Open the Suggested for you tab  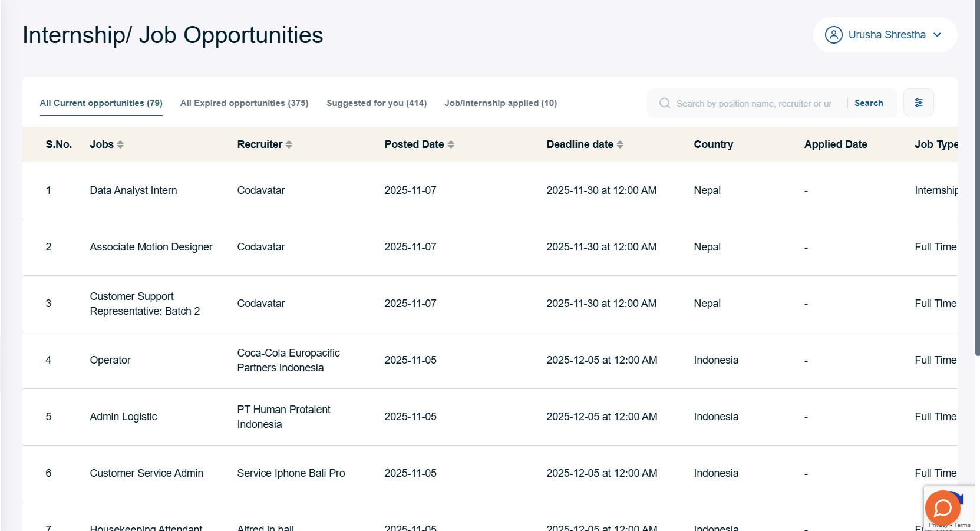(x=377, y=103)
